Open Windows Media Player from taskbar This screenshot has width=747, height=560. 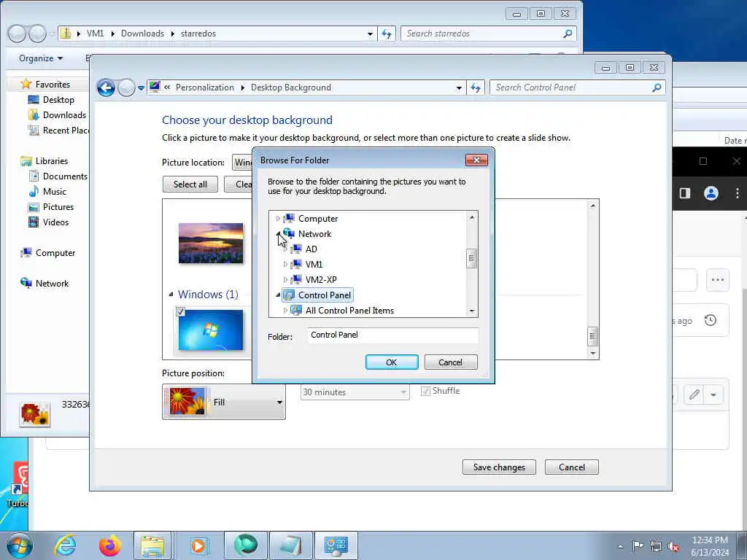point(198,545)
